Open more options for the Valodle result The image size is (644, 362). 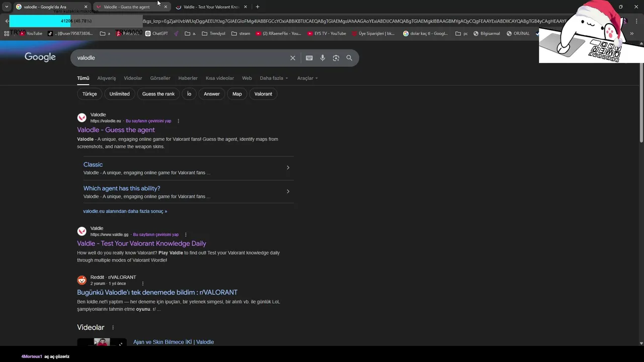click(178, 121)
